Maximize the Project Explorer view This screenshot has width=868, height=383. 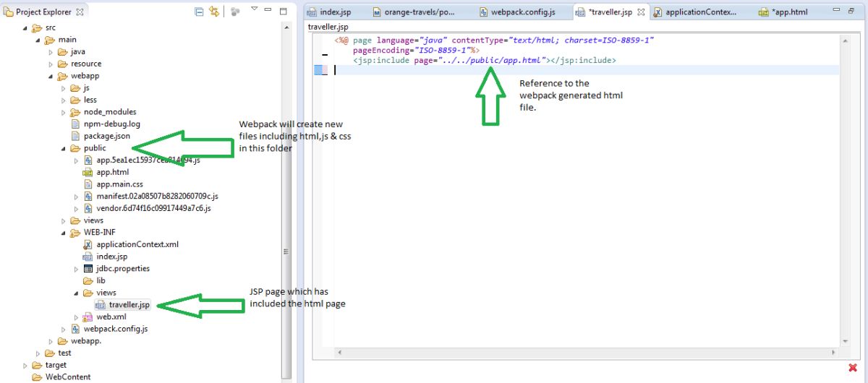pyautogui.click(x=284, y=11)
